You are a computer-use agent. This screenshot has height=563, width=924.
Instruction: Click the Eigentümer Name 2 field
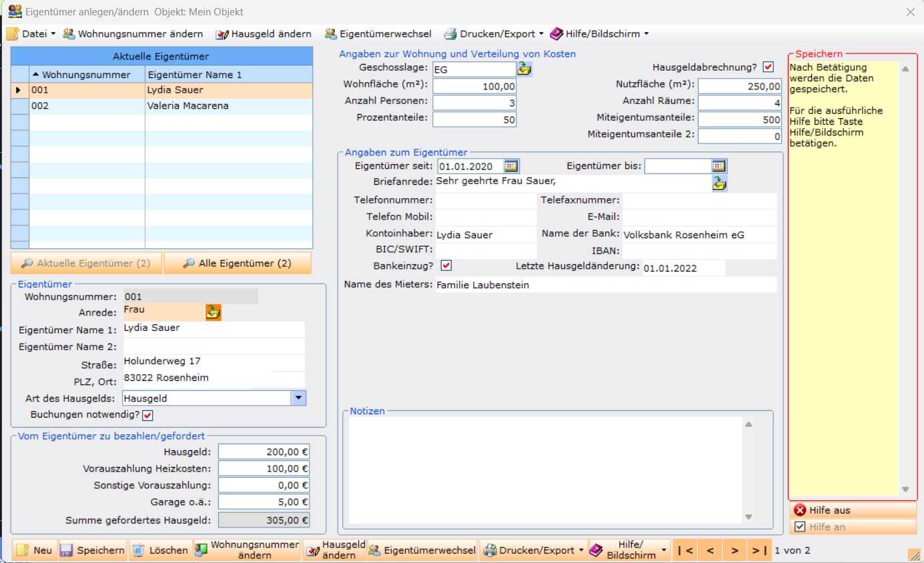click(x=213, y=346)
